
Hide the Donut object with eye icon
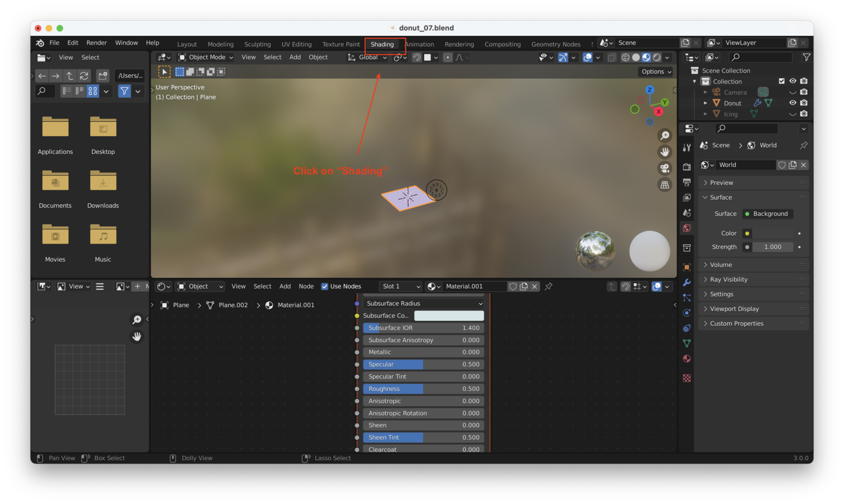coord(792,103)
